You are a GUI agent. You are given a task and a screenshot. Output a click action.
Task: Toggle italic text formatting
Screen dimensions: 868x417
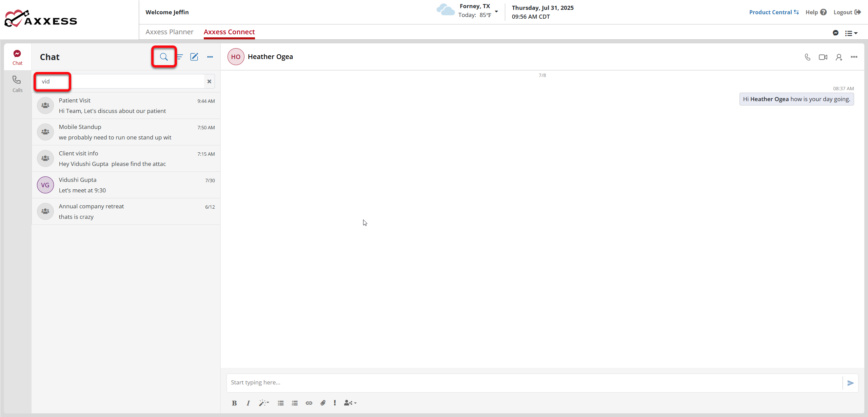pos(248,403)
